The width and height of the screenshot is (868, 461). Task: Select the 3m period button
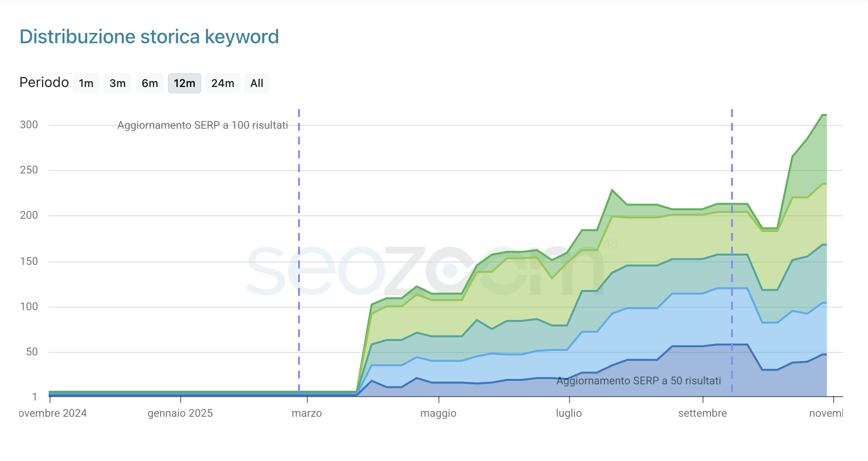[117, 83]
